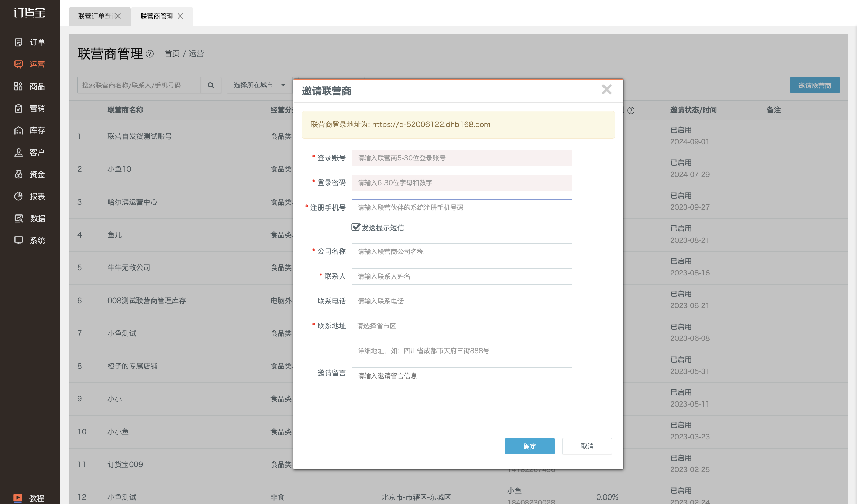This screenshot has height=504, width=857.
Task: Click the 确定 confirm button
Action: pyautogui.click(x=529, y=446)
